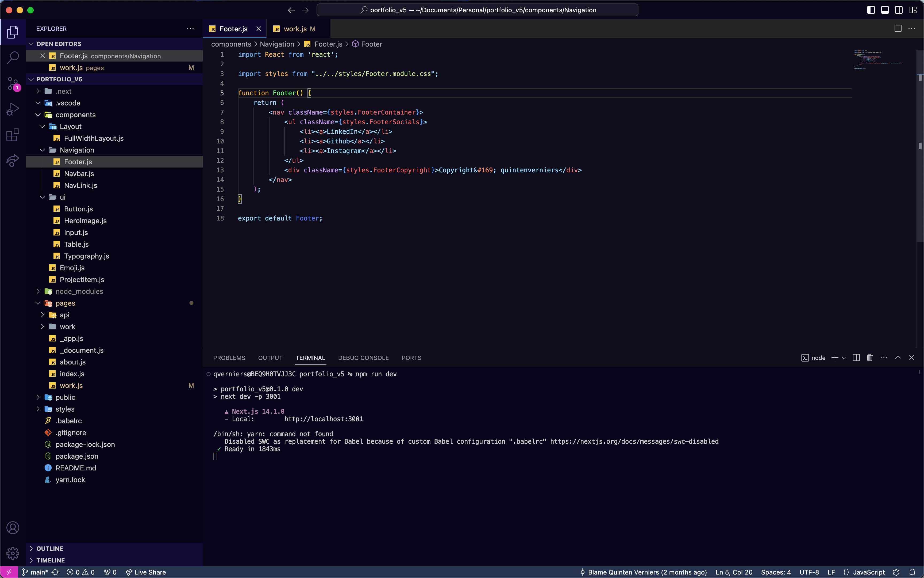Image resolution: width=924 pixels, height=578 pixels.
Task: Switch to the Ports panel tab
Action: [411, 358]
